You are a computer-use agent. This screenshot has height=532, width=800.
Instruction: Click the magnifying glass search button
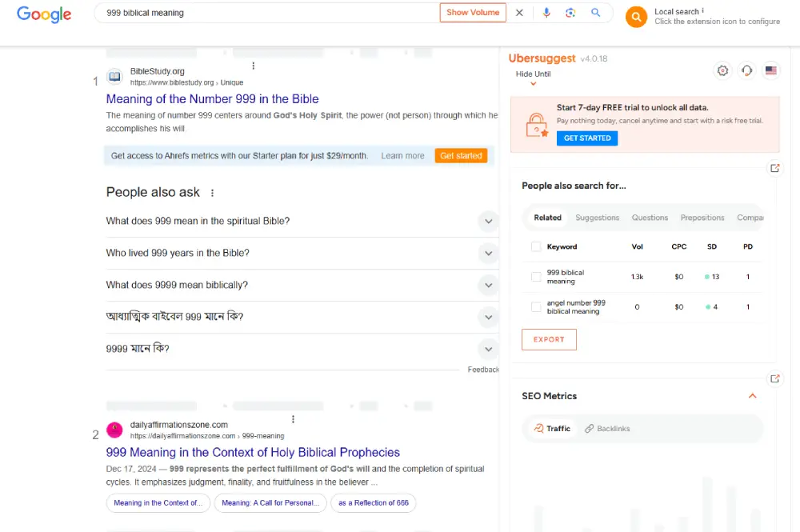595,13
